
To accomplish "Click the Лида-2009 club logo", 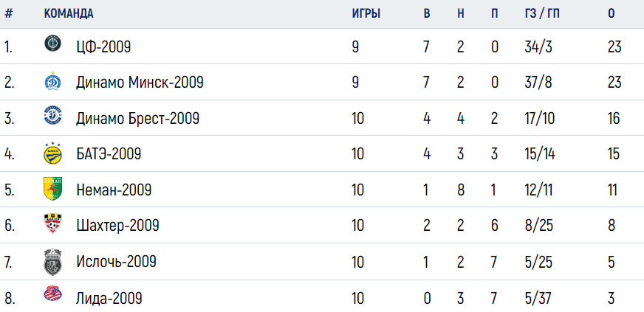I will click(52, 294).
